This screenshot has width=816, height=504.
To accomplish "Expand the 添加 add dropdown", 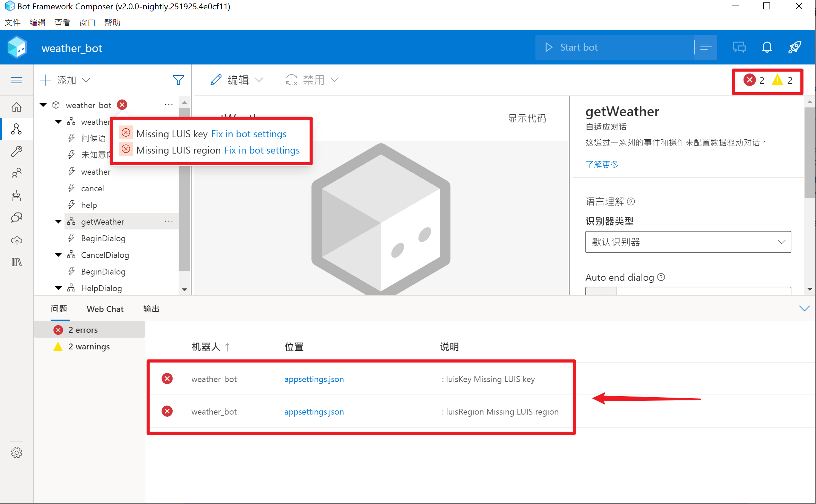I will click(66, 80).
